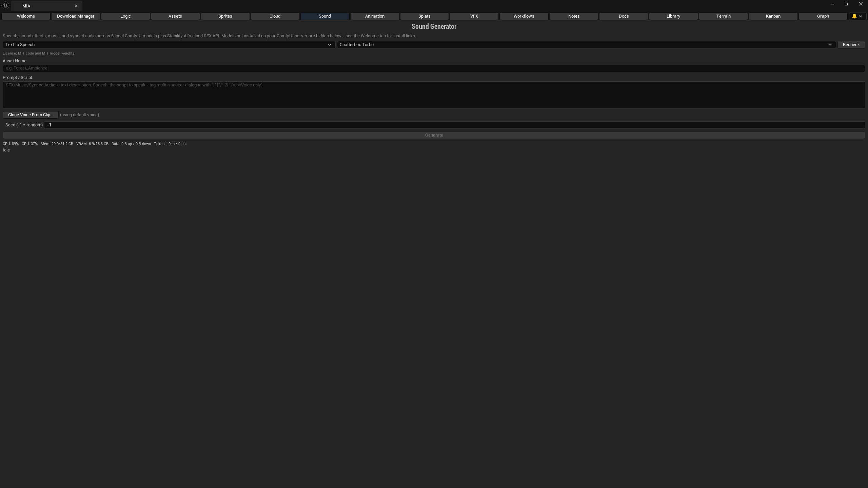Click into the Prompt / Script text area

[434, 95]
